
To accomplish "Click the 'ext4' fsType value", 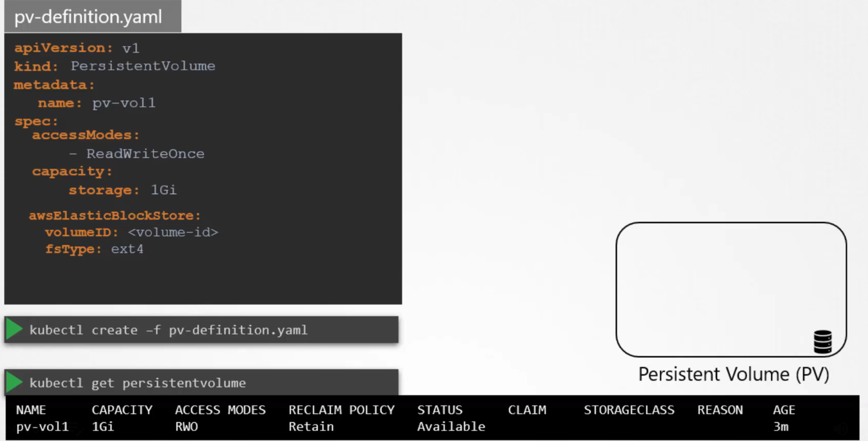I will tap(127, 249).
